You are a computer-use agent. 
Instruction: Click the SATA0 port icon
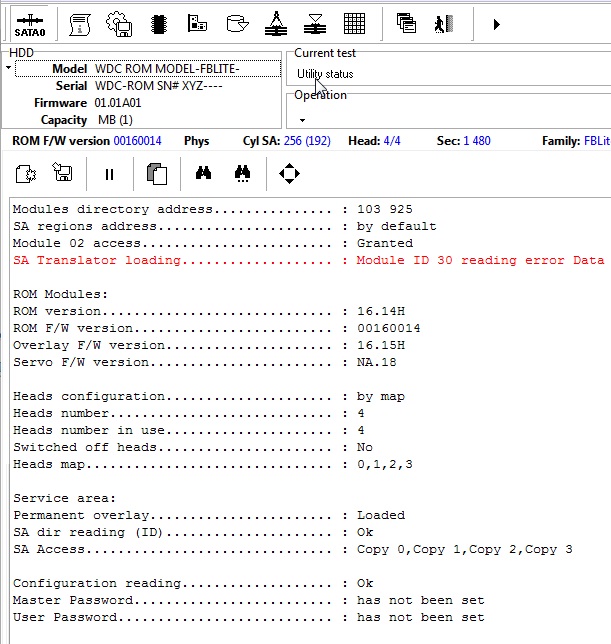[x=30, y=24]
